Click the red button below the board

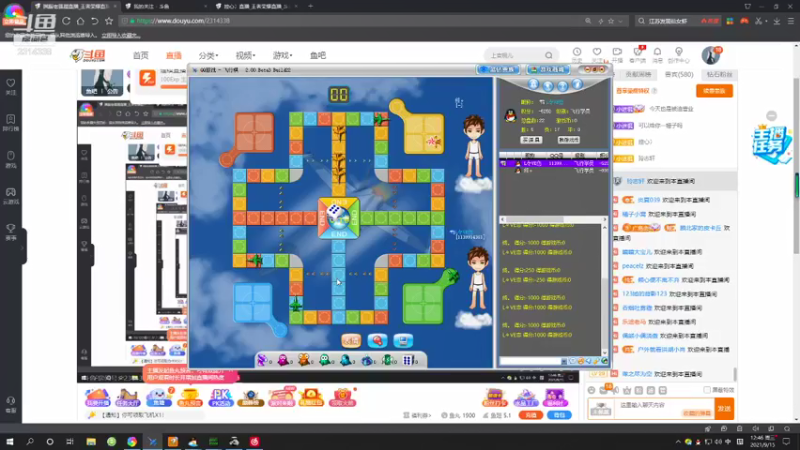tap(377, 341)
